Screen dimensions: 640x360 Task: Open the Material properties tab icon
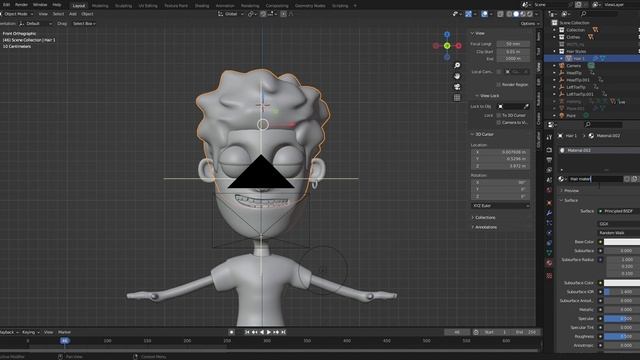[549, 263]
